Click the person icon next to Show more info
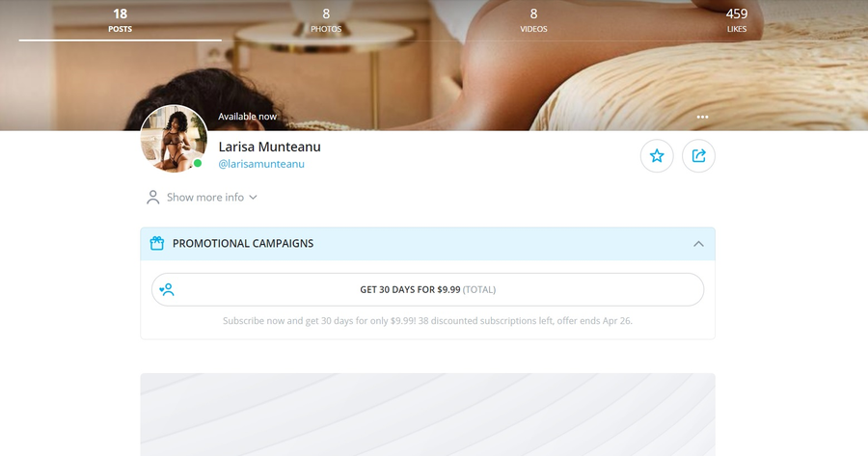 [x=152, y=198]
